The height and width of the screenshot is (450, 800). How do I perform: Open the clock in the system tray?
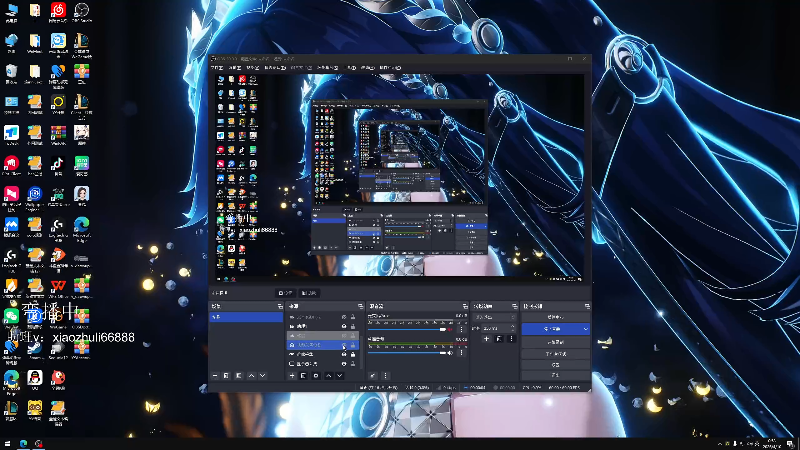771,444
